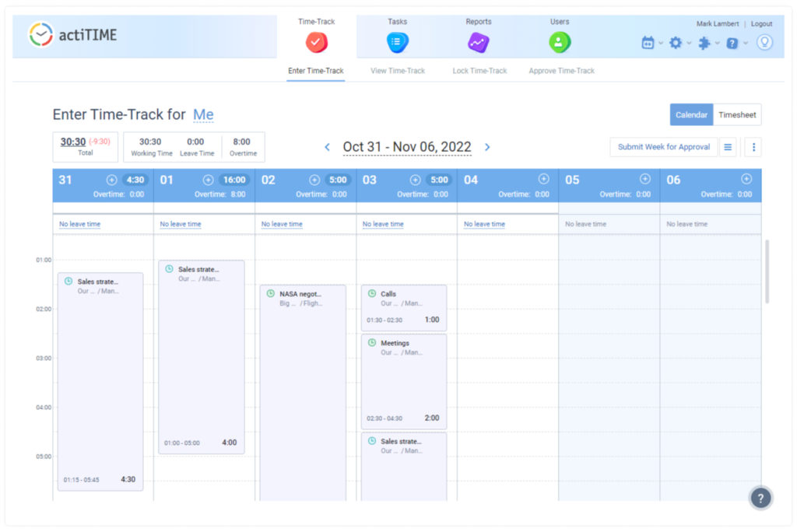Switch to Timesheet view
Viewport: 797px width, 532px height.
[736, 114]
